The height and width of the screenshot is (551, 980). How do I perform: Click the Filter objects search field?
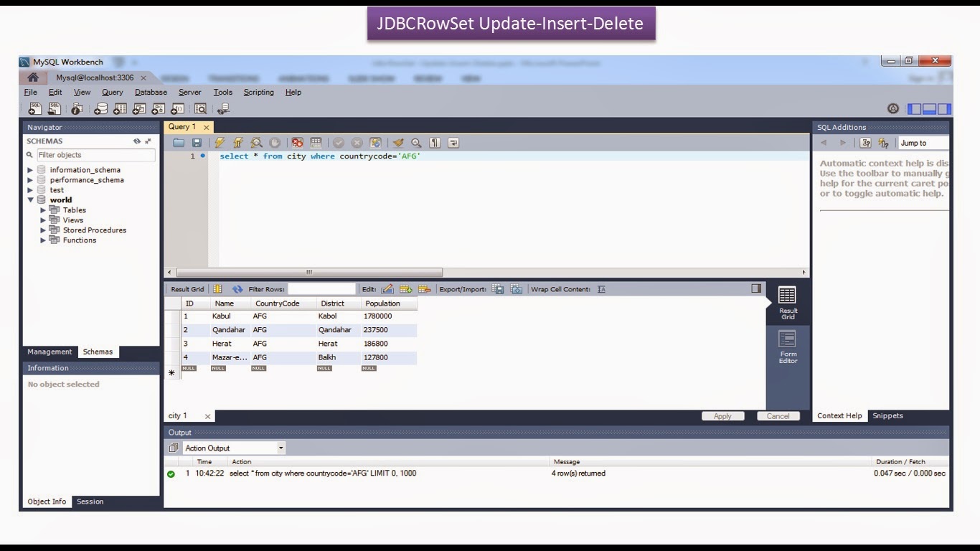click(x=96, y=155)
